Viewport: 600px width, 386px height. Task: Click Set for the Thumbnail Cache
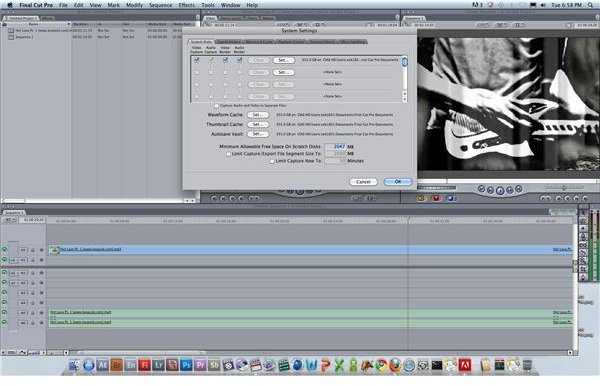[x=258, y=124]
